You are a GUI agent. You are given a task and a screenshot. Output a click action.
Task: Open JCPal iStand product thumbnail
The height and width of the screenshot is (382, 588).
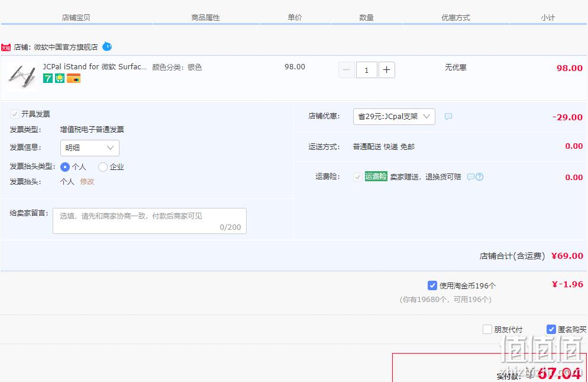22,76
